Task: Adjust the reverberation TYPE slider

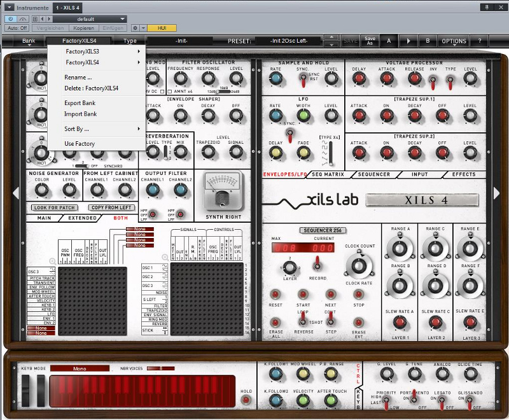Action: pos(166,152)
